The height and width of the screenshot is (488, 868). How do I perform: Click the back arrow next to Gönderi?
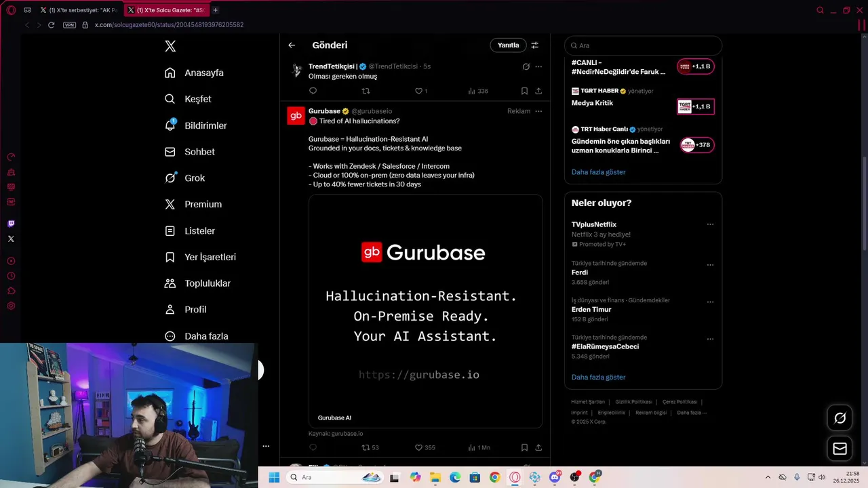(292, 45)
